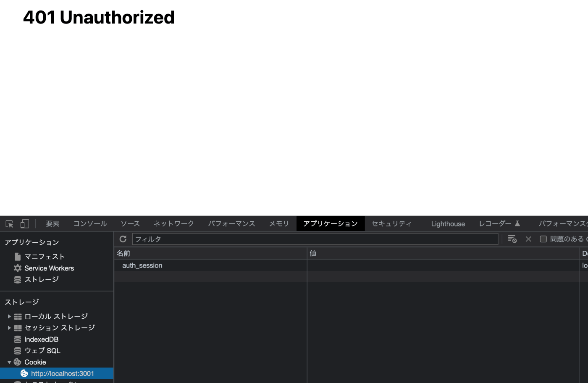Select ウェブ SQL item
This screenshot has height=383, width=588.
[x=42, y=351]
